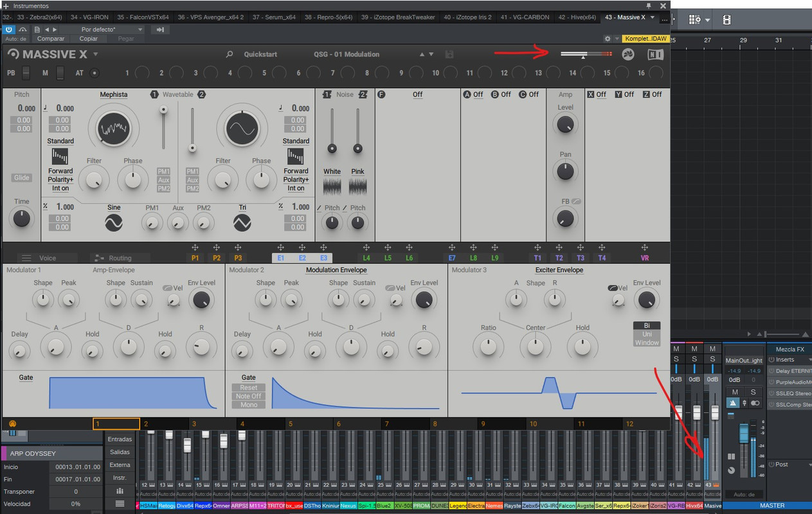Open the instruments tab list dropdown arrow
This screenshot has height=514, width=812.
point(653,17)
